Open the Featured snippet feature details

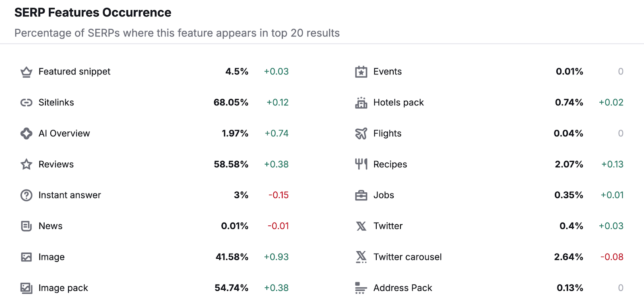point(74,72)
